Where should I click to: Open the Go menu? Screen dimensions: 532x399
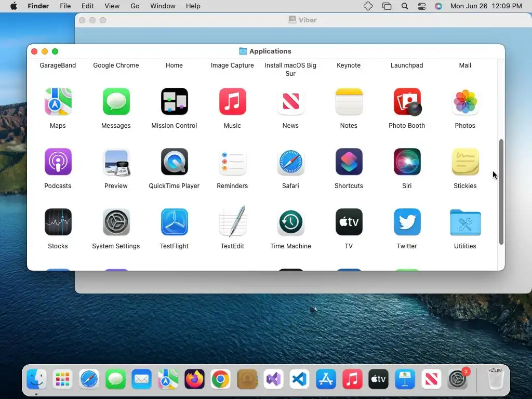pyautogui.click(x=135, y=6)
